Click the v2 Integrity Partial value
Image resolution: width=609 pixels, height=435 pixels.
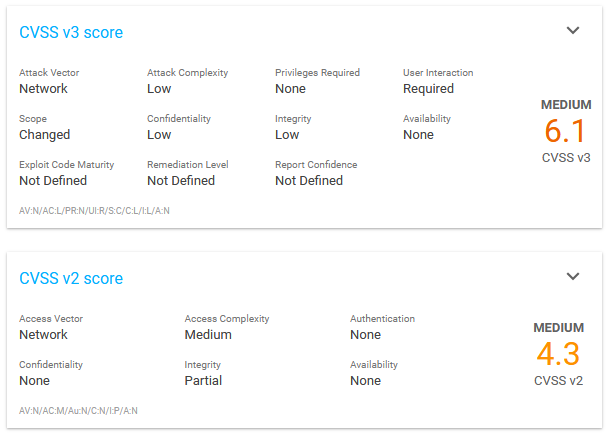pos(203,380)
